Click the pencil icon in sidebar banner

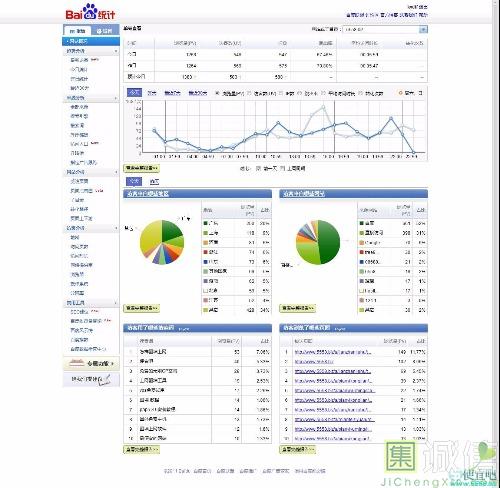tap(107, 380)
